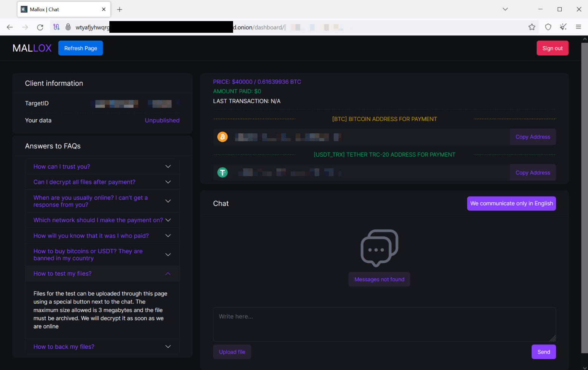Click the Write here message field

click(x=384, y=324)
